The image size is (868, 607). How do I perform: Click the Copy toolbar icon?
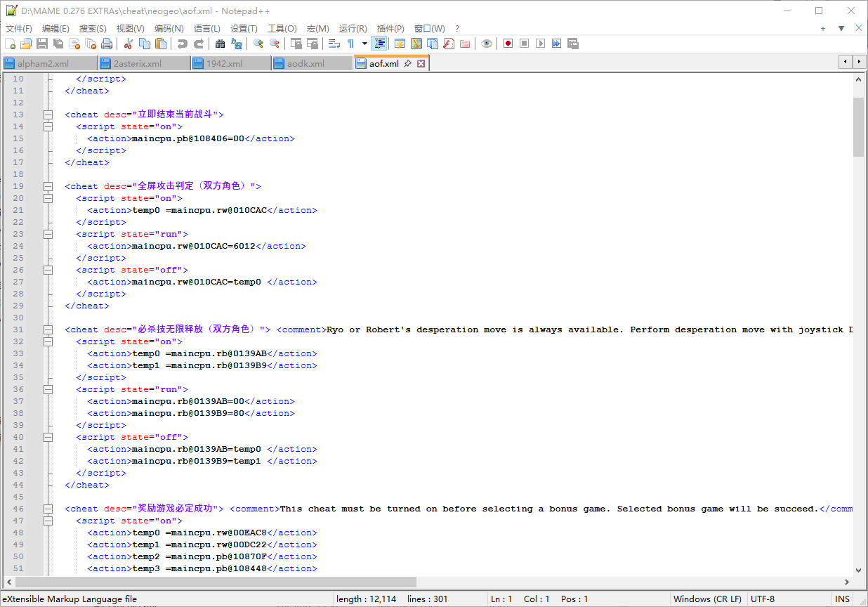pyautogui.click(x=145, y=44)
